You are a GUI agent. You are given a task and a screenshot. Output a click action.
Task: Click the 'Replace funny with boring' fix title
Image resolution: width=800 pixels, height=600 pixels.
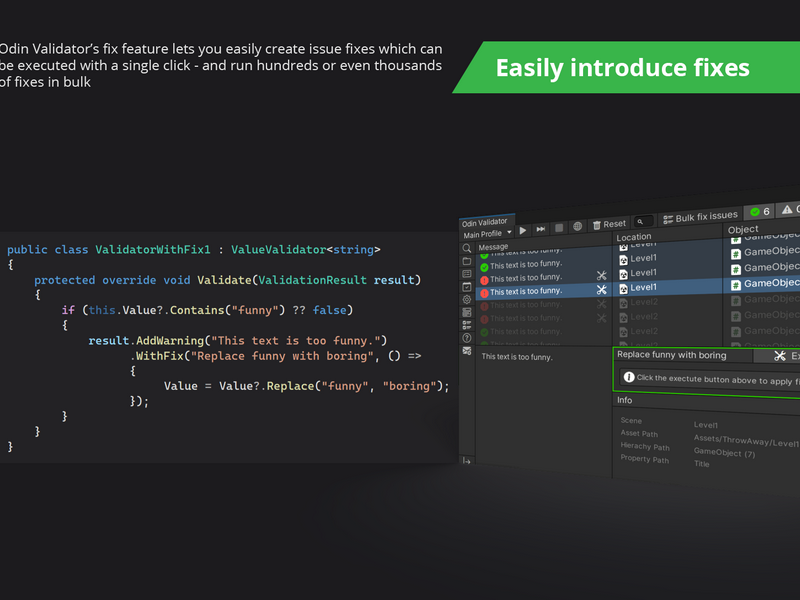(671, 355)
